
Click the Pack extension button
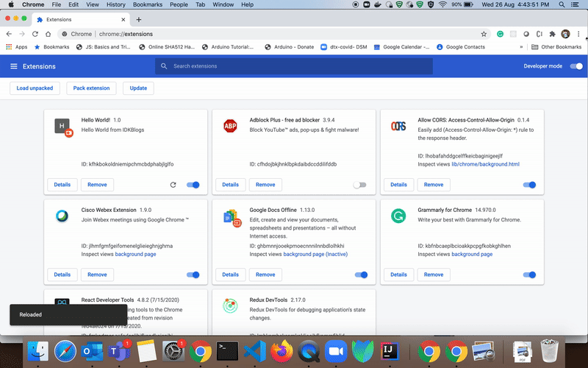tap(91, 88)
